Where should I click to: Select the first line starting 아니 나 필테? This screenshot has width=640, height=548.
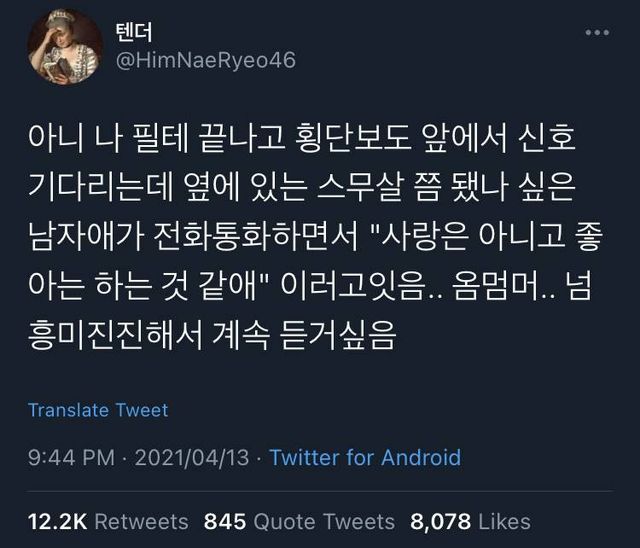point(302,138)
